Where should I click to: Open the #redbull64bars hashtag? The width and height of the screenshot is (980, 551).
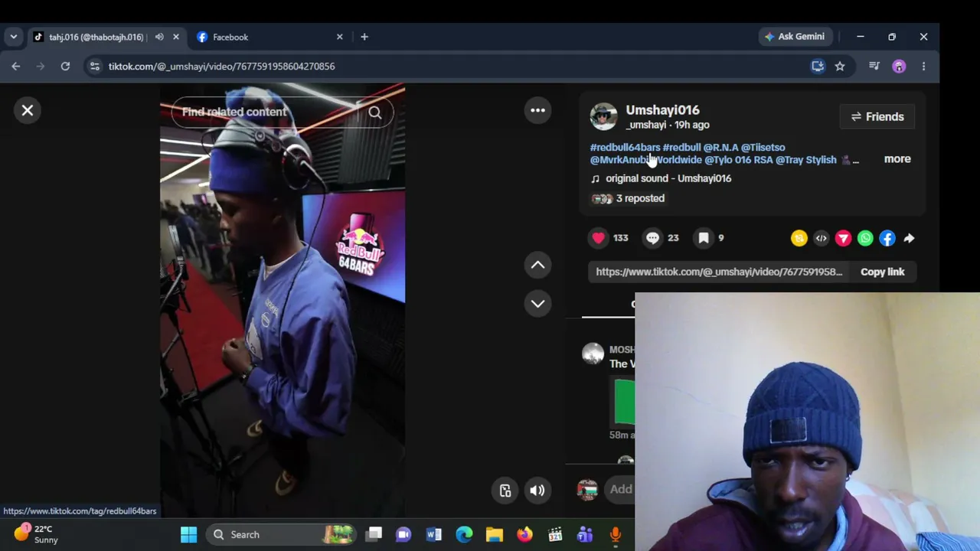(625, 147)
